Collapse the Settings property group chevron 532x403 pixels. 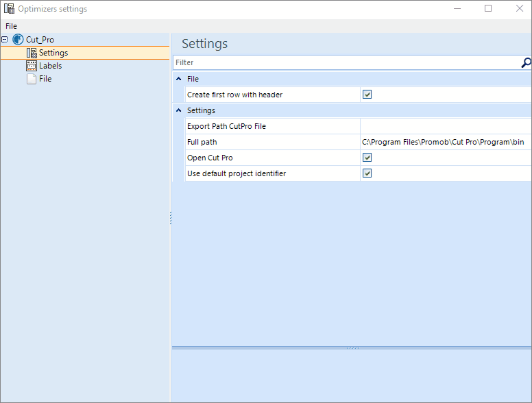(179, 110)
